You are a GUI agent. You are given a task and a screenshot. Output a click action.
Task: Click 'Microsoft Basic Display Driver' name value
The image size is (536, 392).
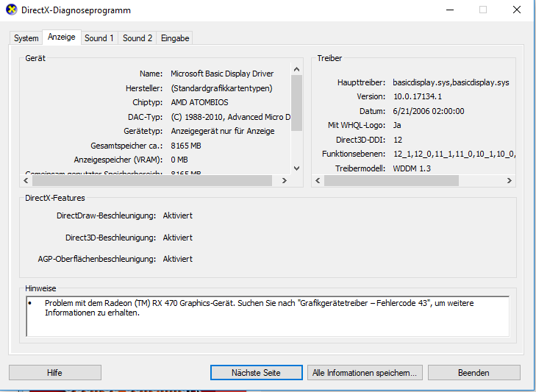pyautogui.click(x=222, y=74)
